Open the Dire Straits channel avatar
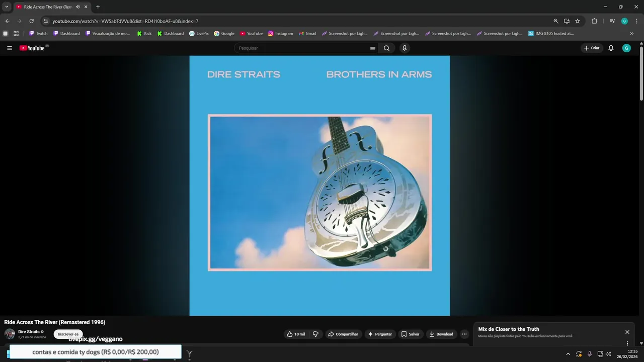The width and height of the screenshot is (644, 362). click(10, 334)
